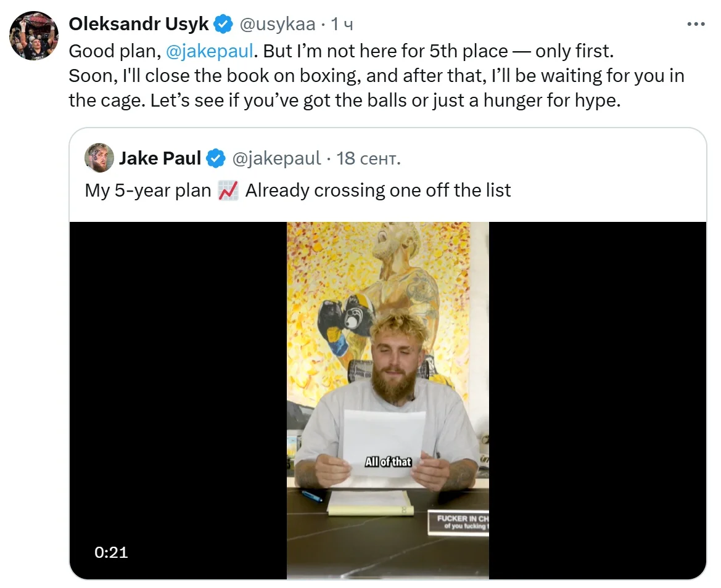Click the Usyk tweet text 'Good plan'

(114, 51)
